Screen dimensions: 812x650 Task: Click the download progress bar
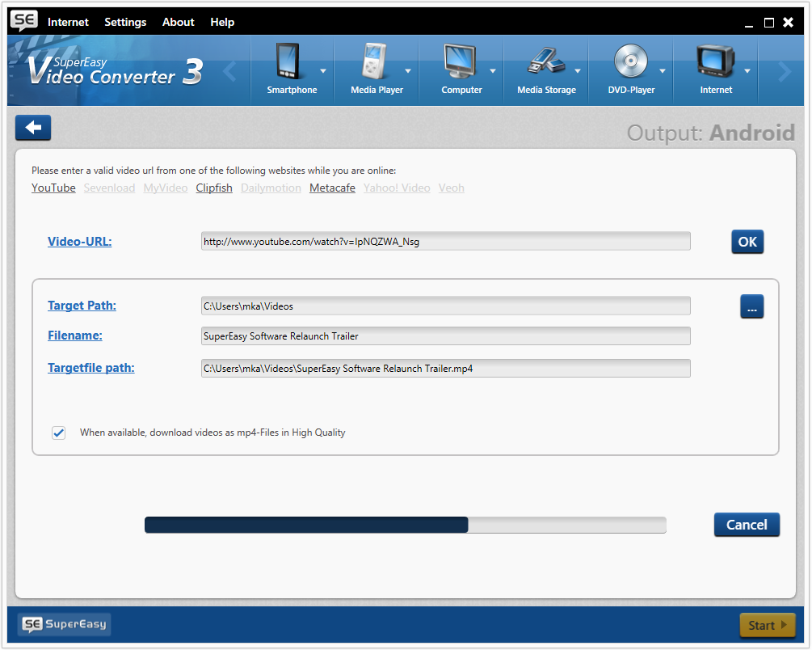point(405,525)
